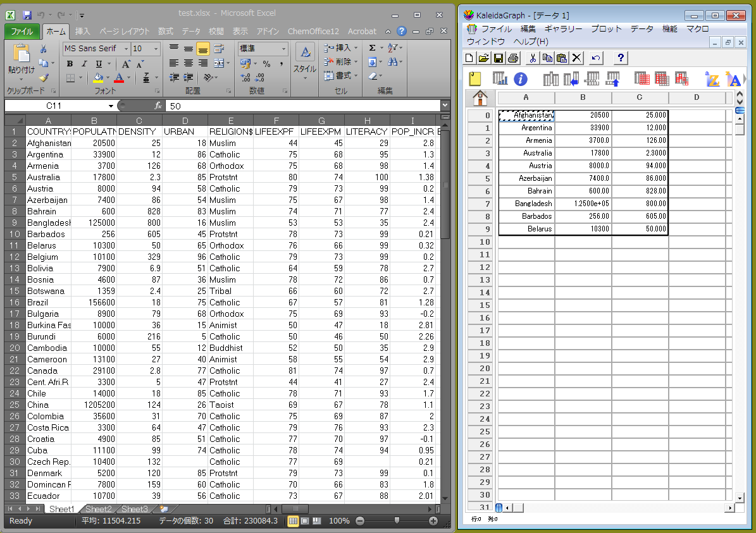Open KaleidaGraph's プロット menu

click(x=606, y=29)
